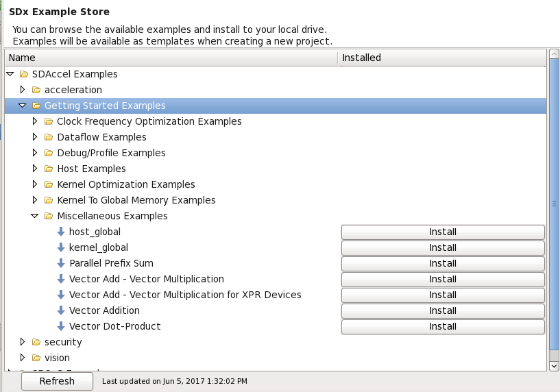This screenshot has height=392, width=560.
Task: Select the host_global row text
Action: (x=95, y=232)
